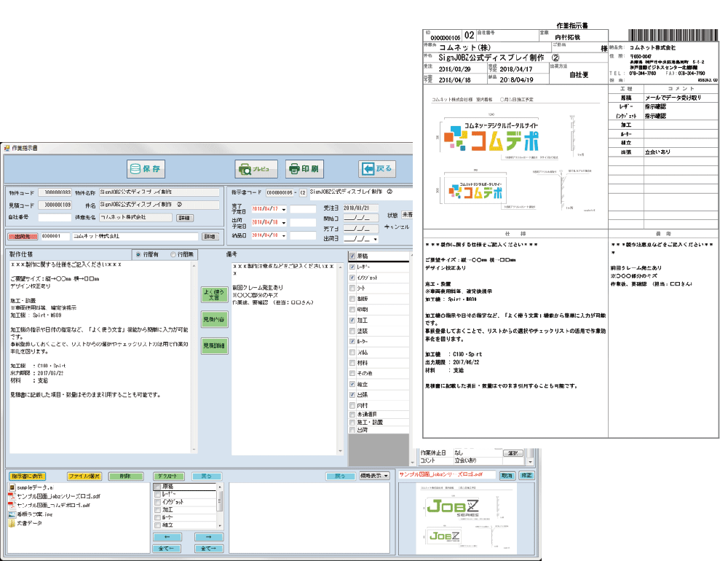Click the lower process checklist scrollbar
The image size is (728, 561).
[220, 506]
